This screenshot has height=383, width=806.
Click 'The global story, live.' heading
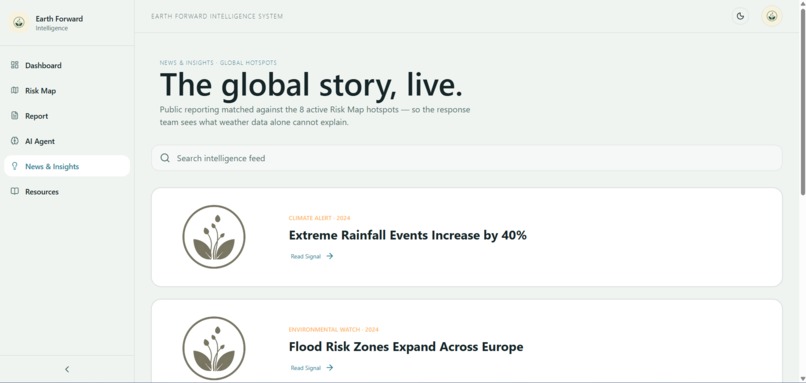tap(312, 85)
